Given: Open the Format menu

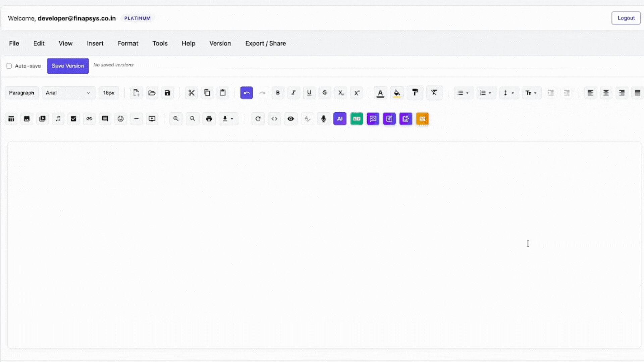Looking at the screenshot, I should pos(128,43).
